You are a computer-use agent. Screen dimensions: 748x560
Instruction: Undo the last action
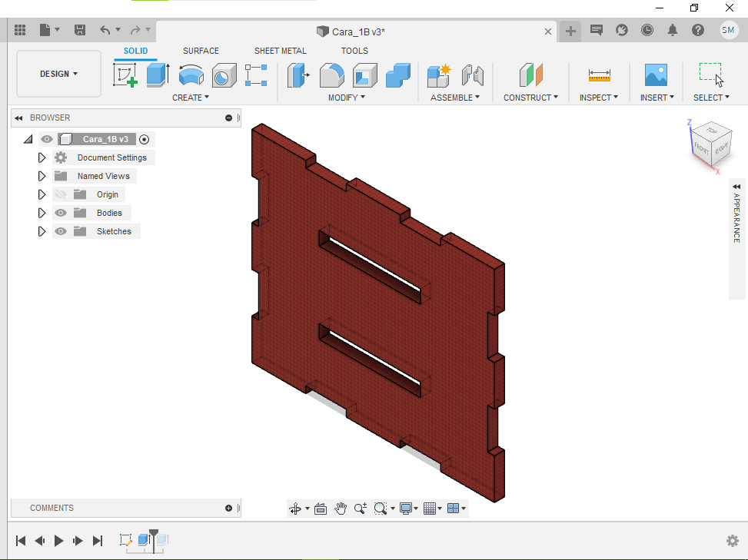(x=105, y=31)
